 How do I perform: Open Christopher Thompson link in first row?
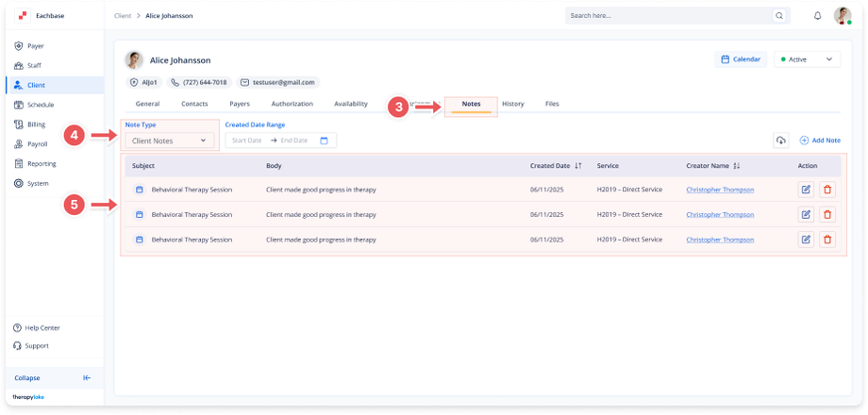721,189
